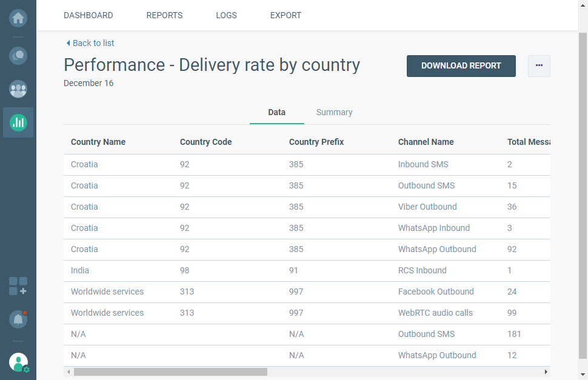Image resolution: width=588 pixels, height=380 pixels.
Task: Open the Export menu item
Action: [286, 15]
